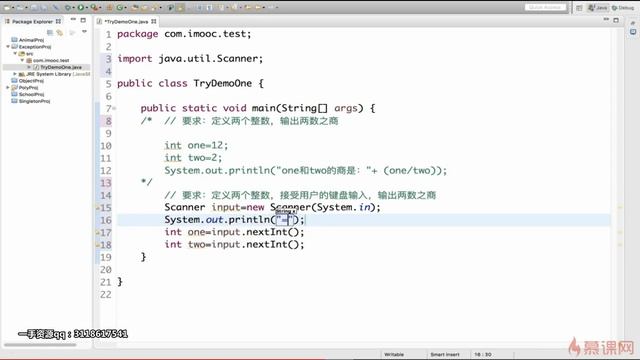
Task: Click the Next Annotation toolbar icon
Action: pyautogui.click(x=221, y=7)
